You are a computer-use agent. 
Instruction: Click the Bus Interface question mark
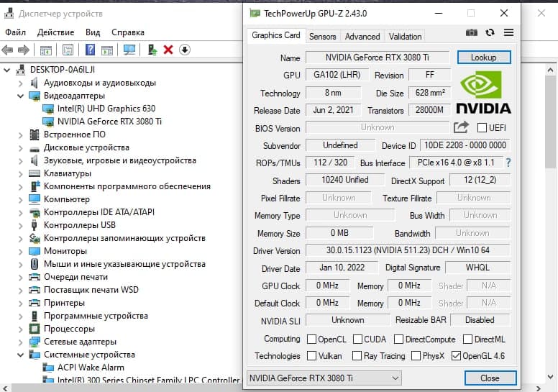508,163
